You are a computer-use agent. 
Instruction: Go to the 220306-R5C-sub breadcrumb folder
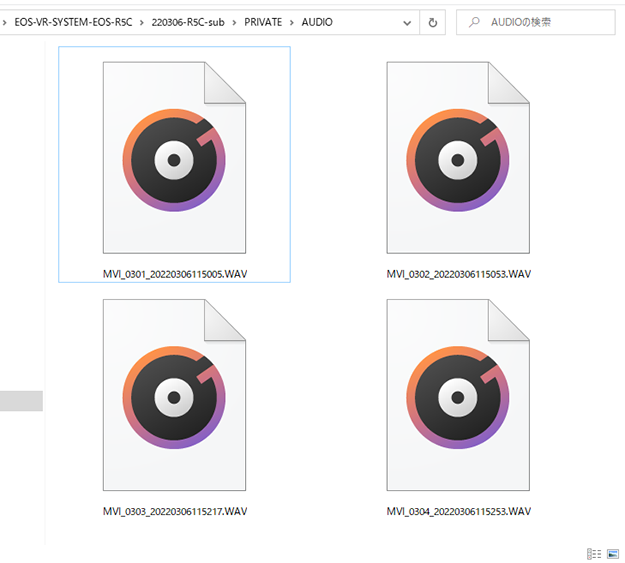190,22
